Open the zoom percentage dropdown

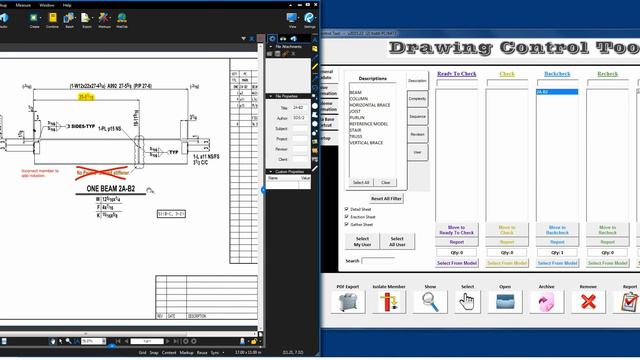coord(104,341)
